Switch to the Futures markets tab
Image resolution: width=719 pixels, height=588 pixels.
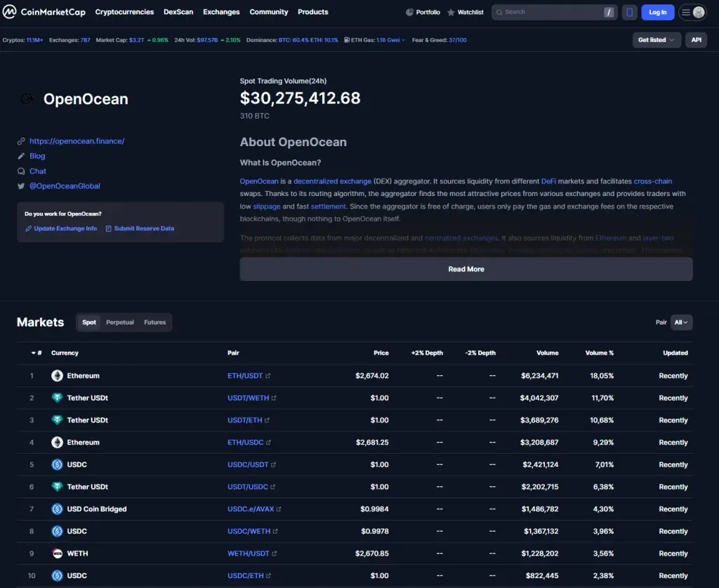click(x=155, y=322)
